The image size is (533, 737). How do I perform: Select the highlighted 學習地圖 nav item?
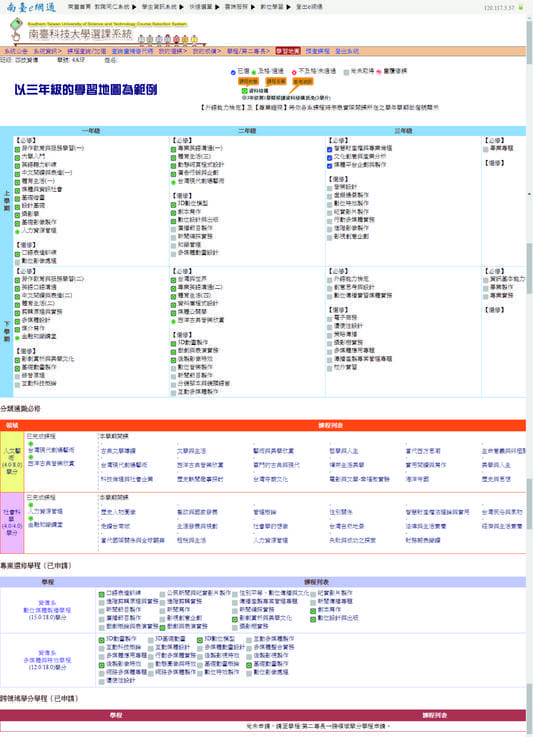click(x=288, y=51)
